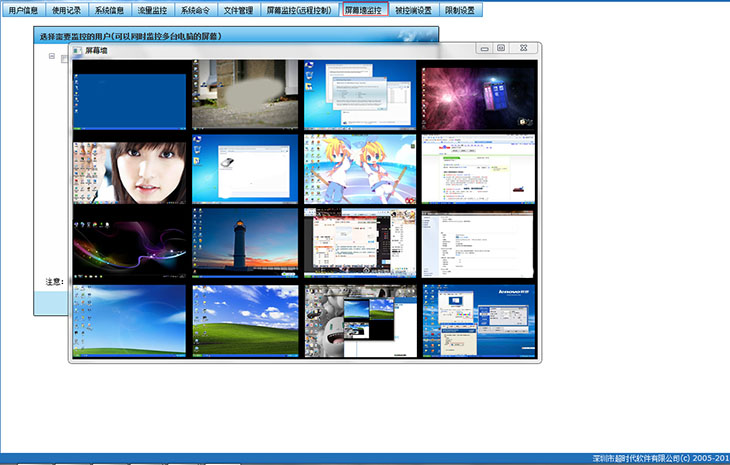Collapse the user tree node in selection panel
The image size is (730, 465).
click(52, 56)
